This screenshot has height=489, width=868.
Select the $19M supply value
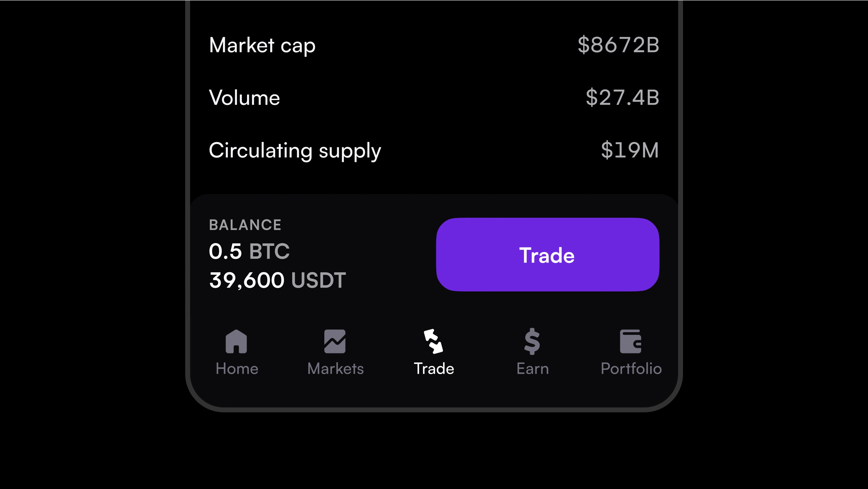point(630,150)
